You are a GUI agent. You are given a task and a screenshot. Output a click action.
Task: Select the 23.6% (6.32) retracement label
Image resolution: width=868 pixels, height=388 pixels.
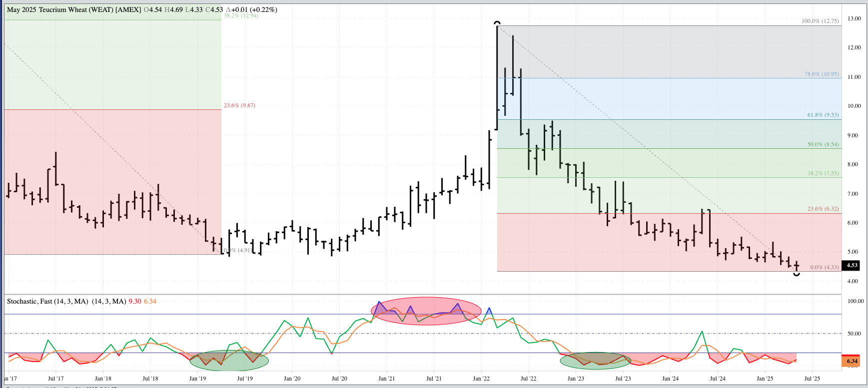pyautogui.click(x=823, y=209)
